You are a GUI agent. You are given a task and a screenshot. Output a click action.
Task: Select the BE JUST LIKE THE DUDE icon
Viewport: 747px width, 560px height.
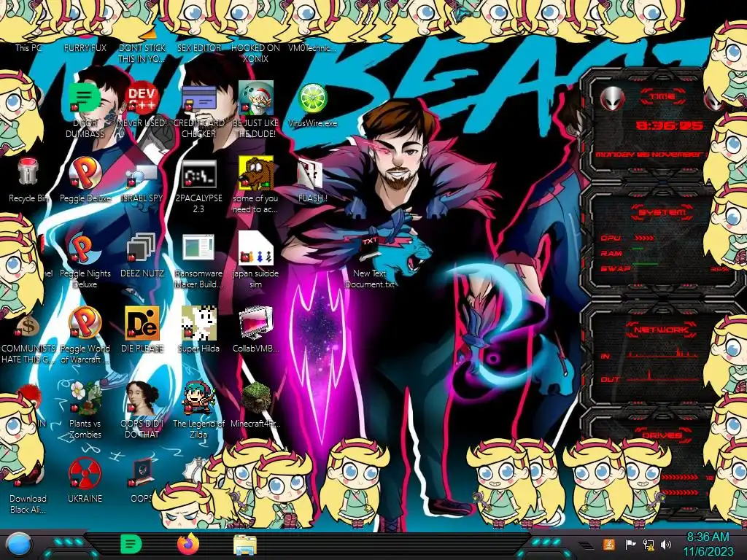[255, 99]
